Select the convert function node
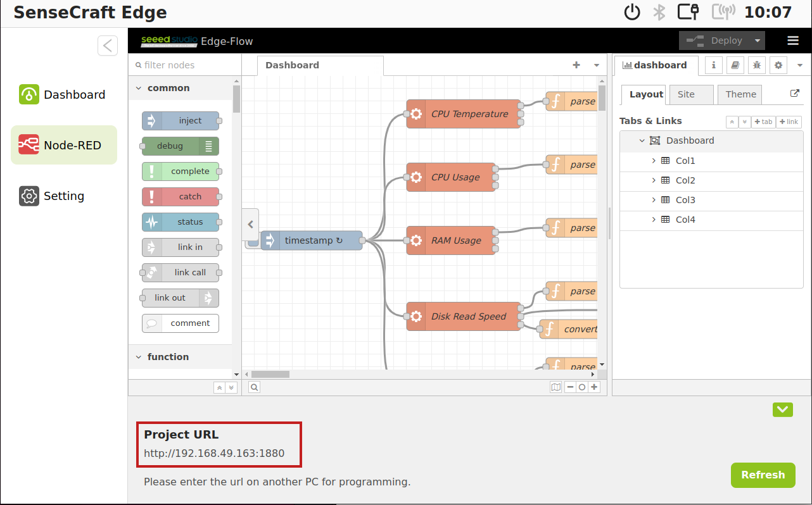Image resolution: width=812 pixels, height=505 pixels. coord(568,329)
